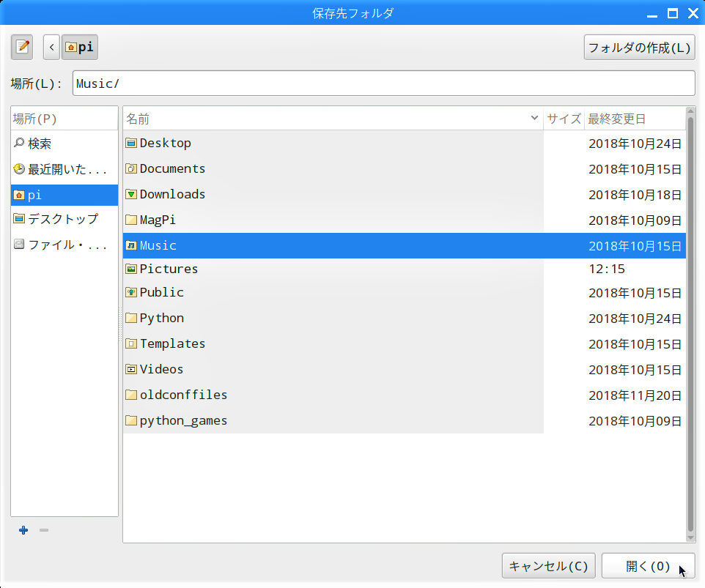Open 検索 search in the places sidebar
Screen dimensions: 705x588
(x=40, y=144)
